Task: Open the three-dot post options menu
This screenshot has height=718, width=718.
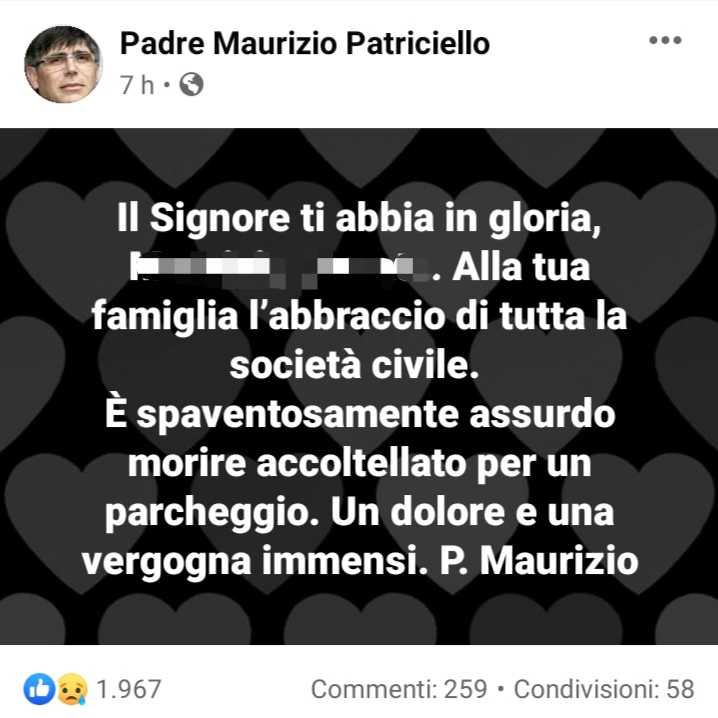Action: (x=665, y=40)
